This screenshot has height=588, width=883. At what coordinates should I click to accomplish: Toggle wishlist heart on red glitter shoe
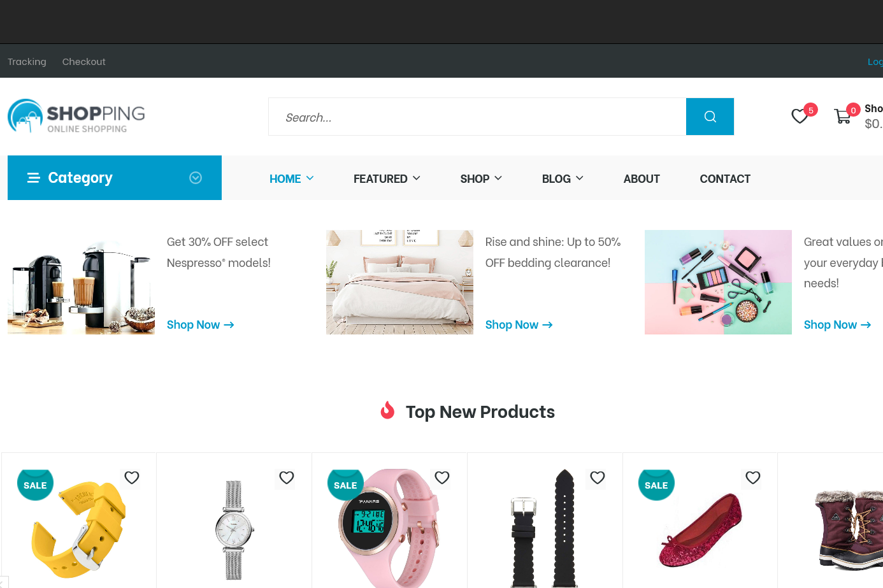(x=753, y=478)
